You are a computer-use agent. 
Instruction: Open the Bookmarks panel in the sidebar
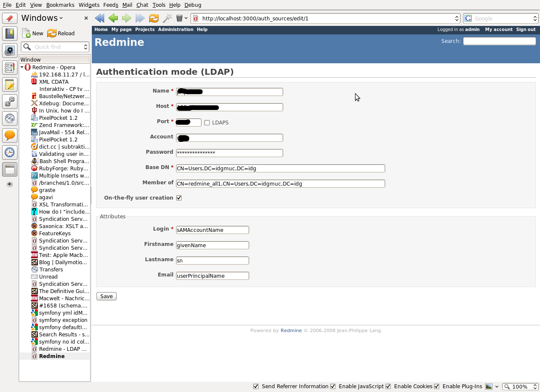pyautogui.click(x=10, y=34)
